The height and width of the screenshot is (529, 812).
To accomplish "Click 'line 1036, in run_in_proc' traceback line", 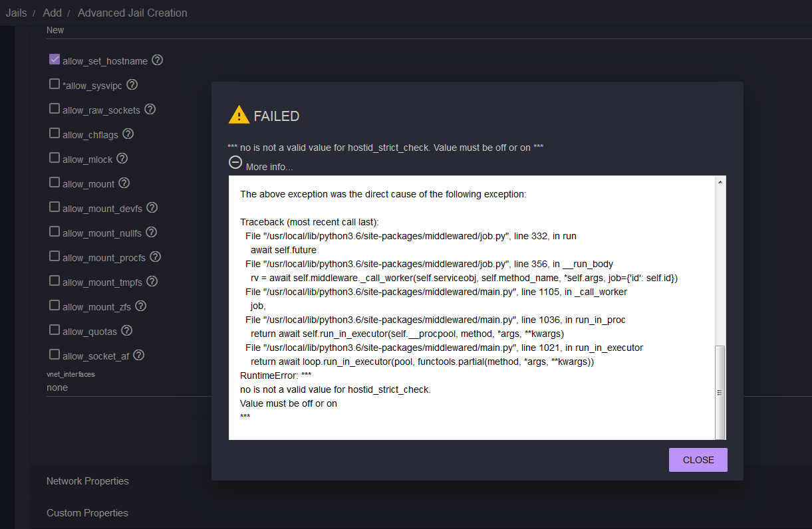I will (x=436, y=320).
